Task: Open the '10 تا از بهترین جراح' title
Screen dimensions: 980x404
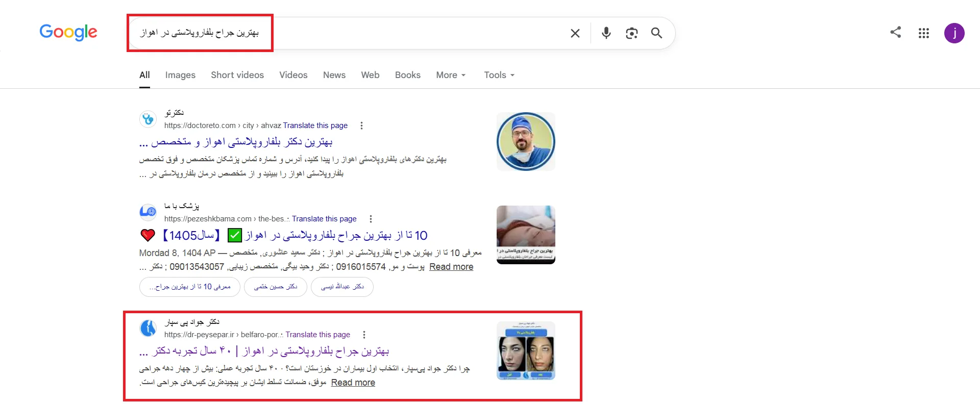Action: [283, 235]
